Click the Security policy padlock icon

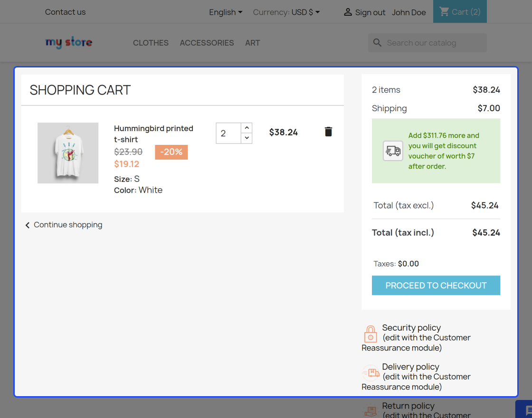pos(370,334)
